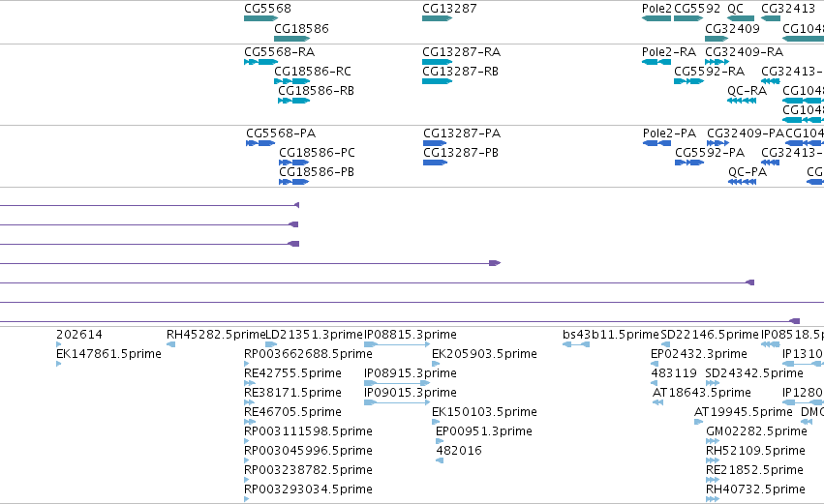This screenshot has height=504, width=824.
Task: Select the CG18586 gene label
Action: (302, 28)
